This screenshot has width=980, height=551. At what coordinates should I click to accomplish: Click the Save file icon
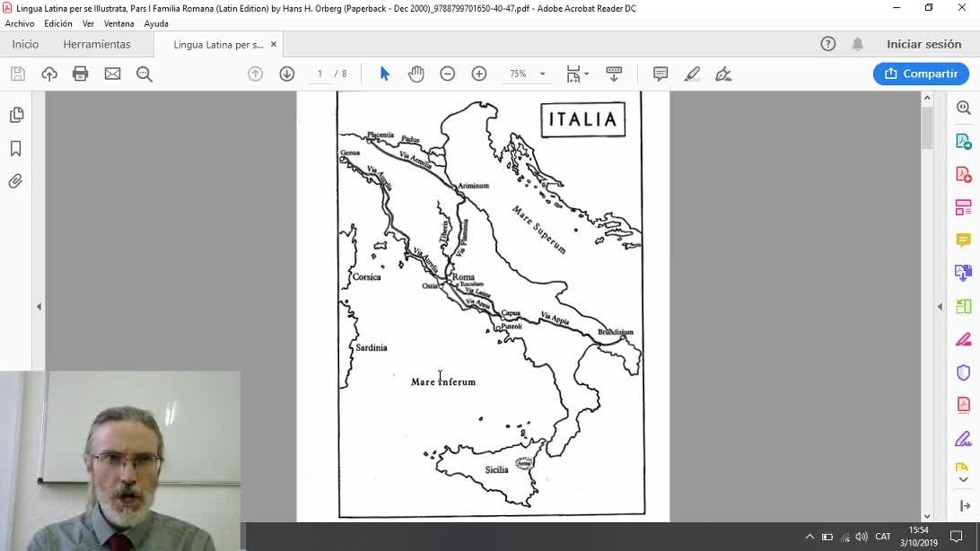[x=18, y=74]
